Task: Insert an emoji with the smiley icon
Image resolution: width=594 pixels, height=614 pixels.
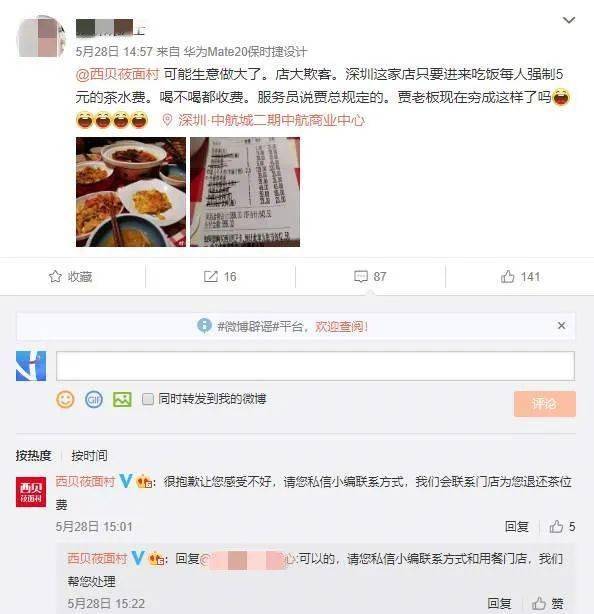Action: (65, 399)
